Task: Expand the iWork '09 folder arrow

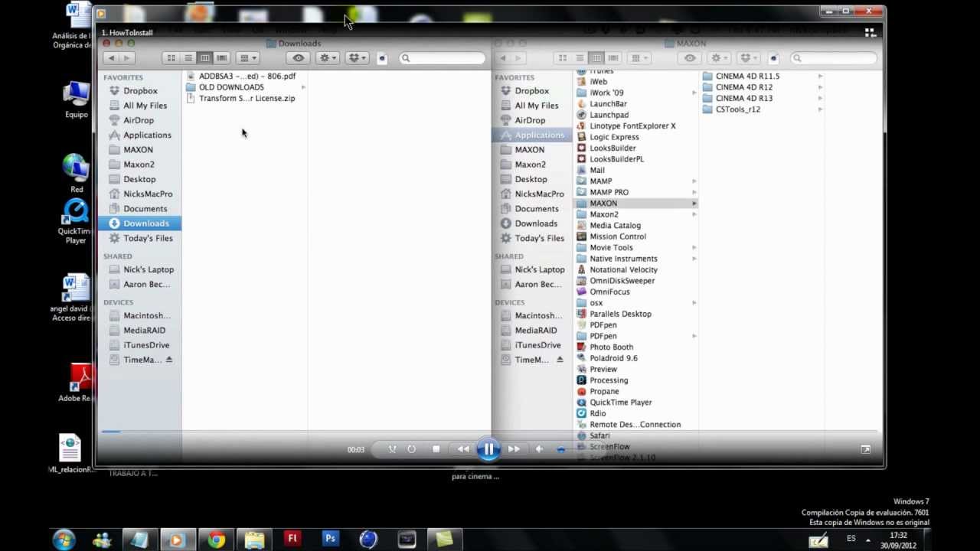Action: [x=694, y=93]
